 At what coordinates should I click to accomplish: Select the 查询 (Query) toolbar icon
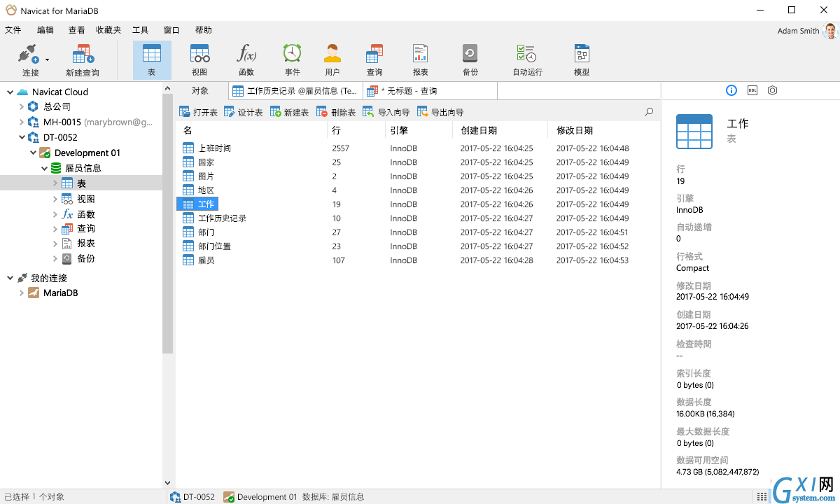374,59
